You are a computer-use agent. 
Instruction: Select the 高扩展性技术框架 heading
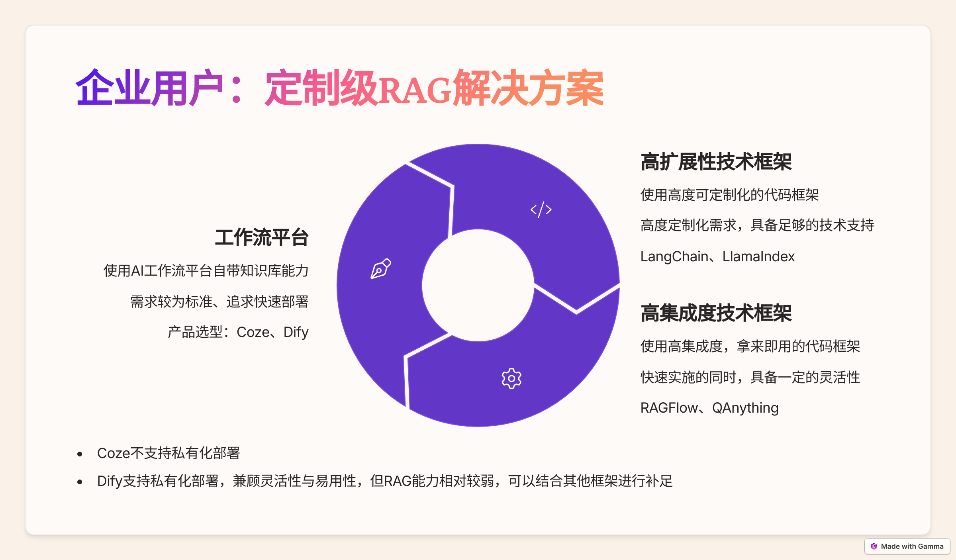point(716,162)
